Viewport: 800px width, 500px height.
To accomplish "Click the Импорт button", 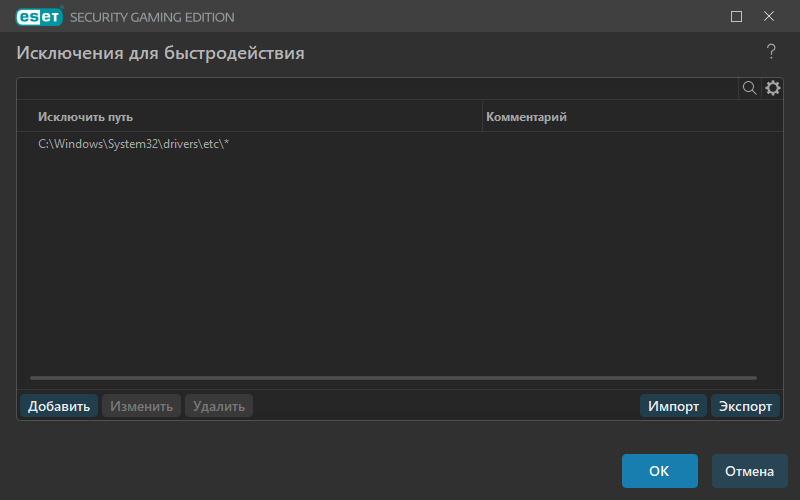I will tap(673, 406).
